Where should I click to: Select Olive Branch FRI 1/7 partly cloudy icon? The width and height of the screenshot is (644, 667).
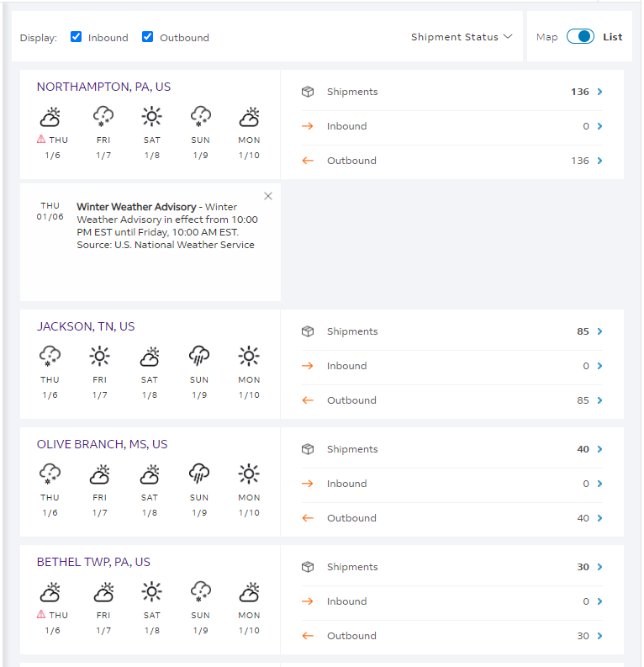pyautogui.click(x=100, y=474)
